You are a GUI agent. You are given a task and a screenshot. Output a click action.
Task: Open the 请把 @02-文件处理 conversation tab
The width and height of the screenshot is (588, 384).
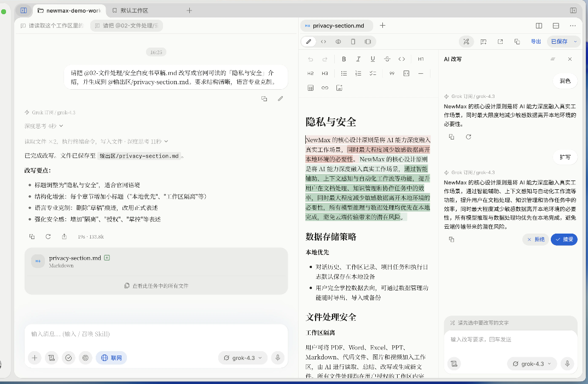click(x=127, y=26)
